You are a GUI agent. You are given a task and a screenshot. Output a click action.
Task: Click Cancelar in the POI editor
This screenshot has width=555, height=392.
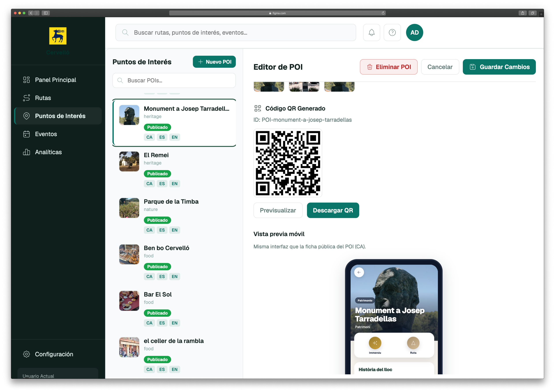click(440, 67)
